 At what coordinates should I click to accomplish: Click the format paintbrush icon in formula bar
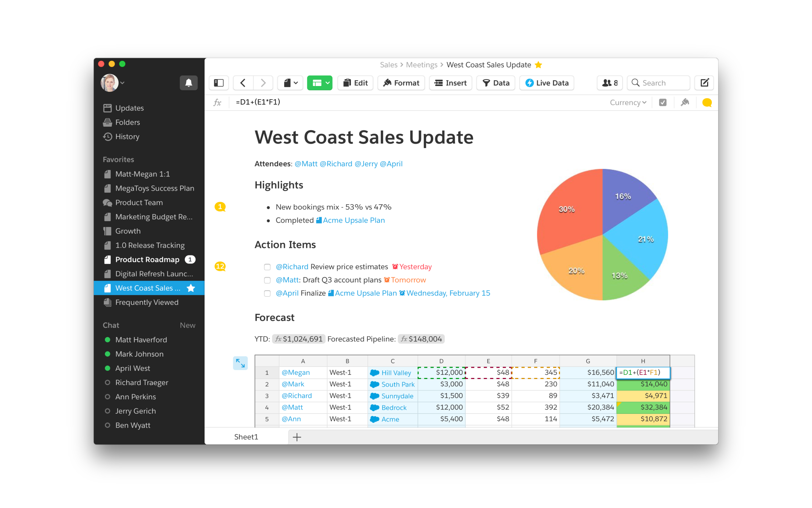685,102
